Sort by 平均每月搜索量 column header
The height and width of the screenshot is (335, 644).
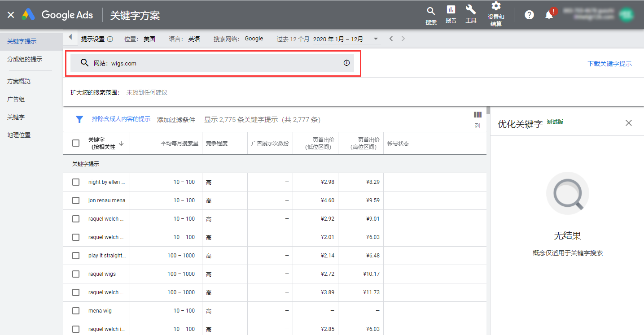pos(180,144)
